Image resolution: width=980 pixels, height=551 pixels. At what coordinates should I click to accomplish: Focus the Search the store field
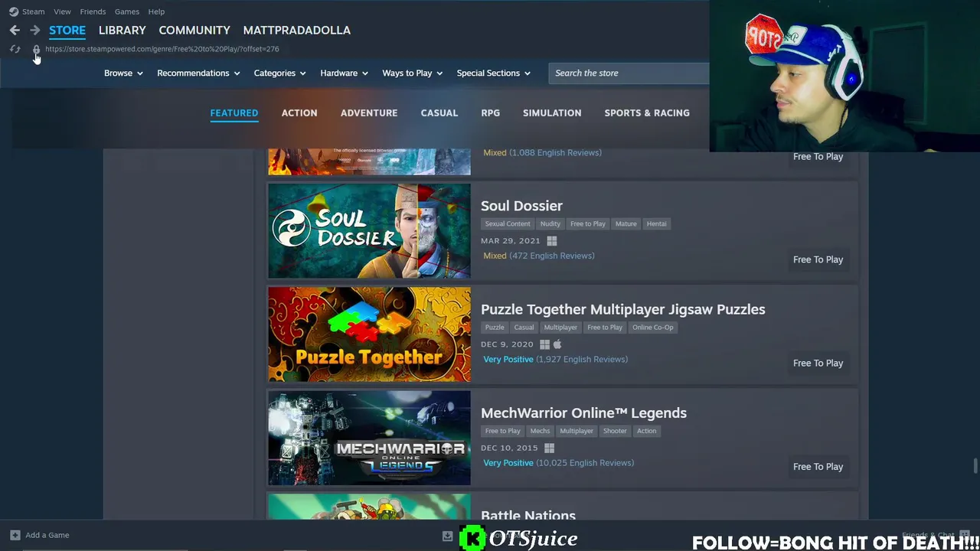click(629, 73)
